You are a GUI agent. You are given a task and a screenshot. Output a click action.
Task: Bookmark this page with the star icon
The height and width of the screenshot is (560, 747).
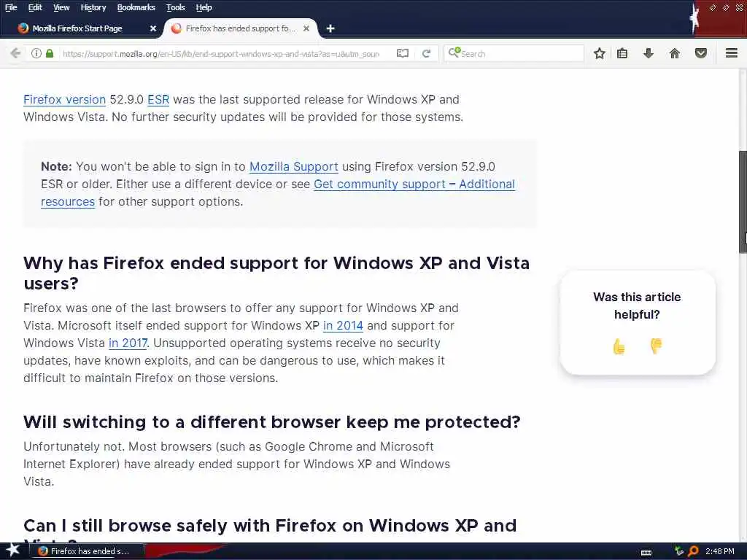(600, 53)
